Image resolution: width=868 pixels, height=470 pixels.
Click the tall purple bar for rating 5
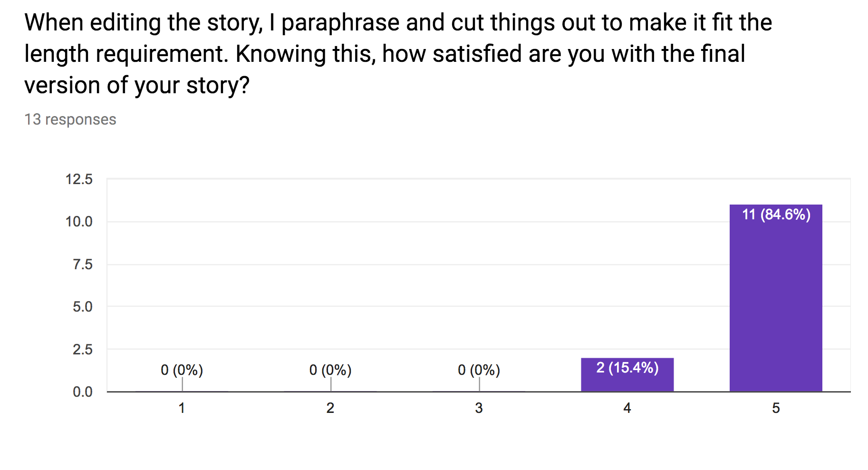[x=776, y=304]
